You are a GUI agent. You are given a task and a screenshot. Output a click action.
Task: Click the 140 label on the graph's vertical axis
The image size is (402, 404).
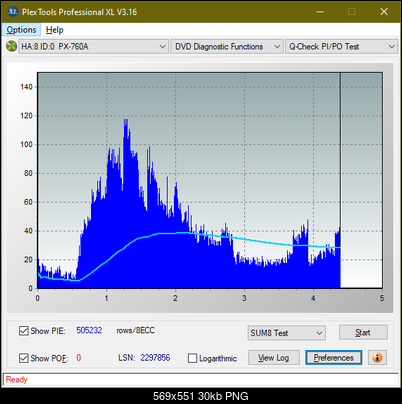[26, 87]
